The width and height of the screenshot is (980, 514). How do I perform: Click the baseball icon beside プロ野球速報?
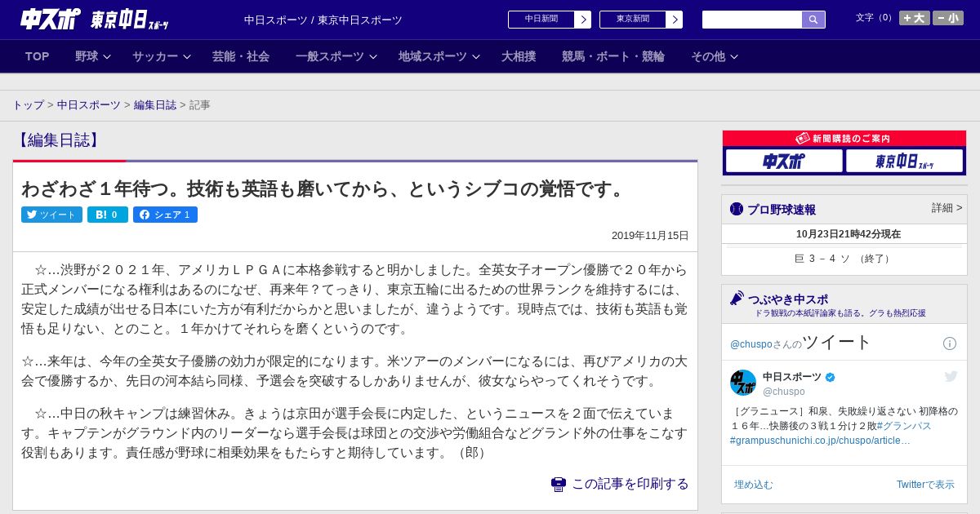pyautogui.click(x=737, y=209)
